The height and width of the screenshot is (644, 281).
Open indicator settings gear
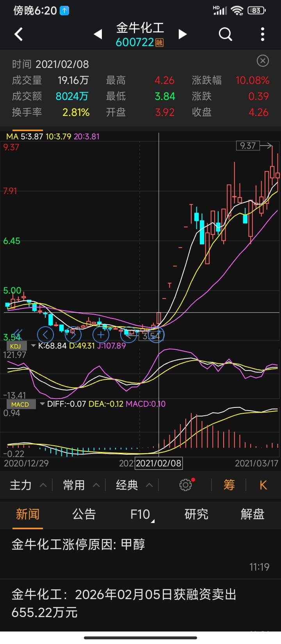pos(186,485)
